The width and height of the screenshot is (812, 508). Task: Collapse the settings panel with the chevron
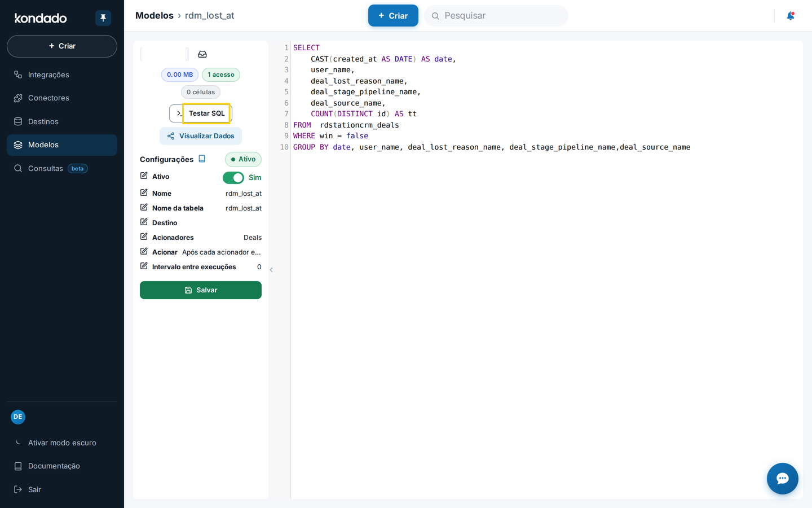271,270
